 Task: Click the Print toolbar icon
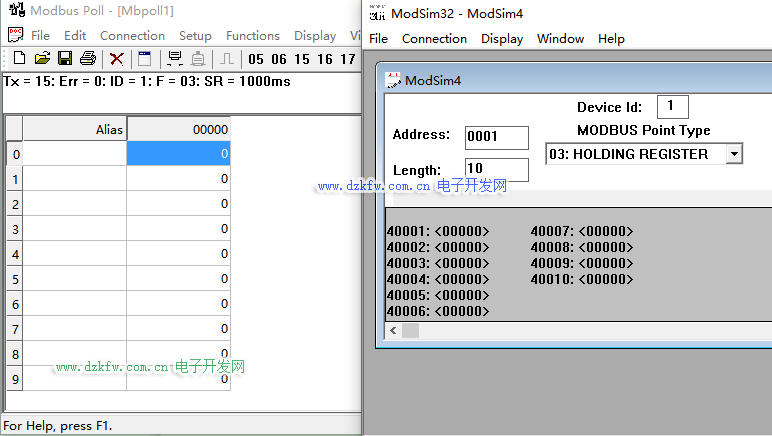click(x=87, y=59)
